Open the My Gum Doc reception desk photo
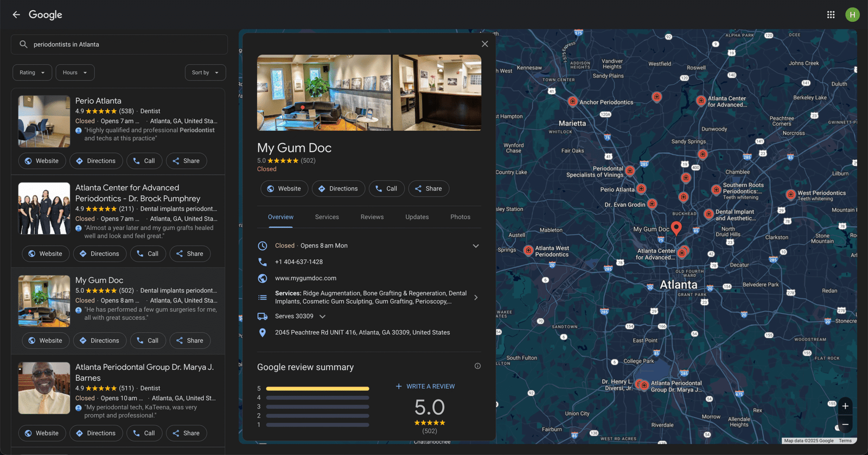 pos(437,93)
